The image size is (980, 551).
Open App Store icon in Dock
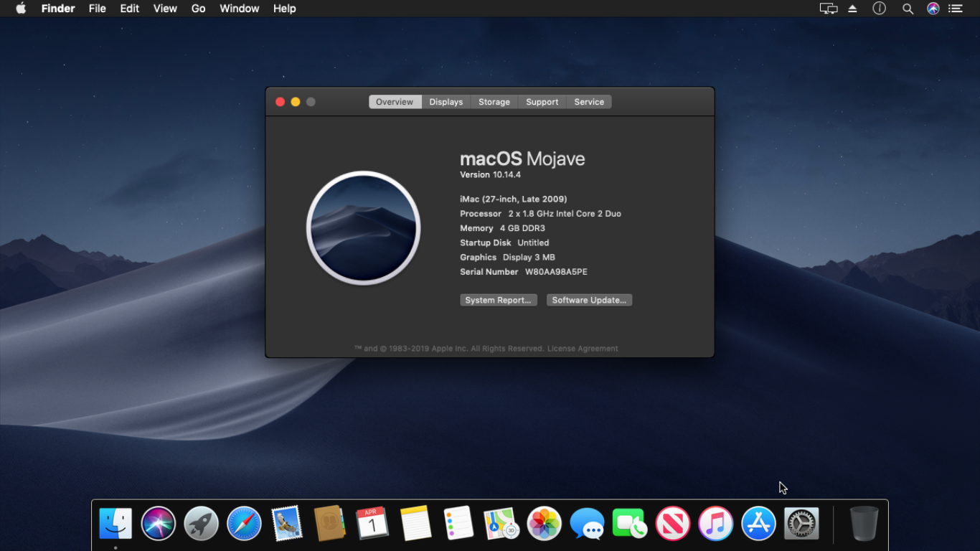[x=758, y=524]
